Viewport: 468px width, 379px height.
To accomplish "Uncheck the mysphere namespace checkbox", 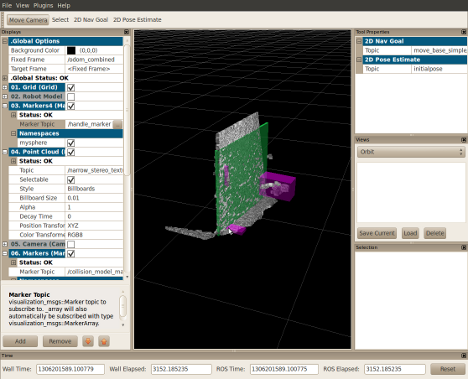I will tap(71, 143).
